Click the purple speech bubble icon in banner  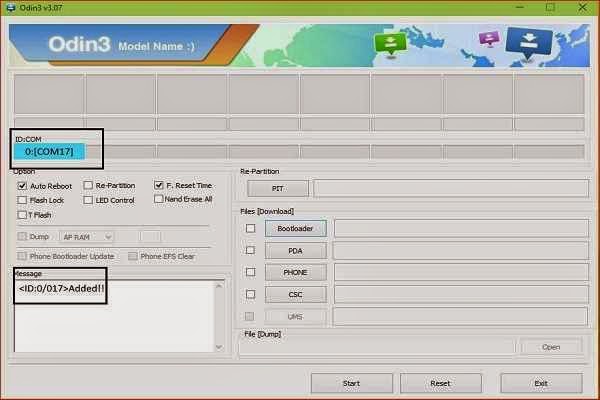click(x=489, y=39)
